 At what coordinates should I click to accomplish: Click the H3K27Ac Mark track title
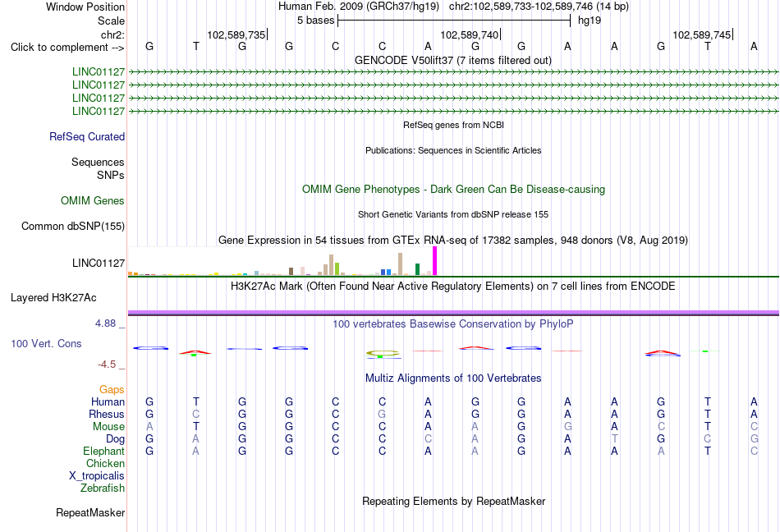click(x=453, y=287)
